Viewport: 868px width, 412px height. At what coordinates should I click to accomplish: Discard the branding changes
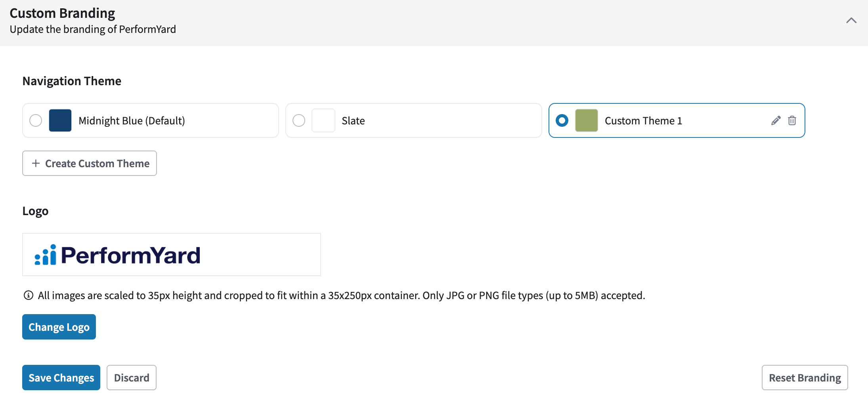132,378
